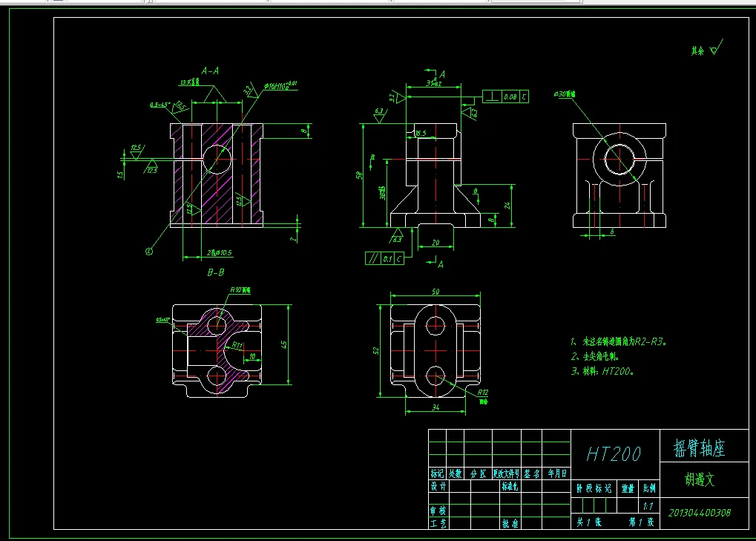Click the 标准化 cell in title block
Image resolution: width=756 pixels, height=541 pixels.
510,486
